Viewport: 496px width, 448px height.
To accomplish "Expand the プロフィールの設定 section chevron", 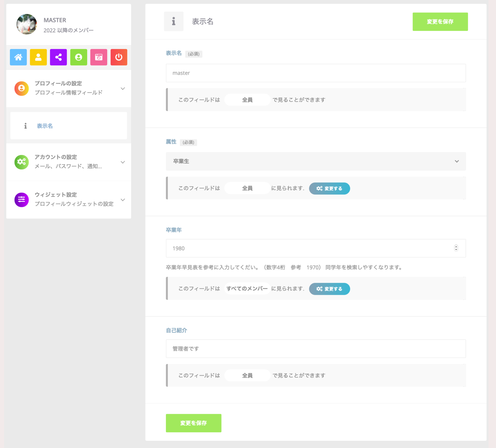I will tap(123, 88).
